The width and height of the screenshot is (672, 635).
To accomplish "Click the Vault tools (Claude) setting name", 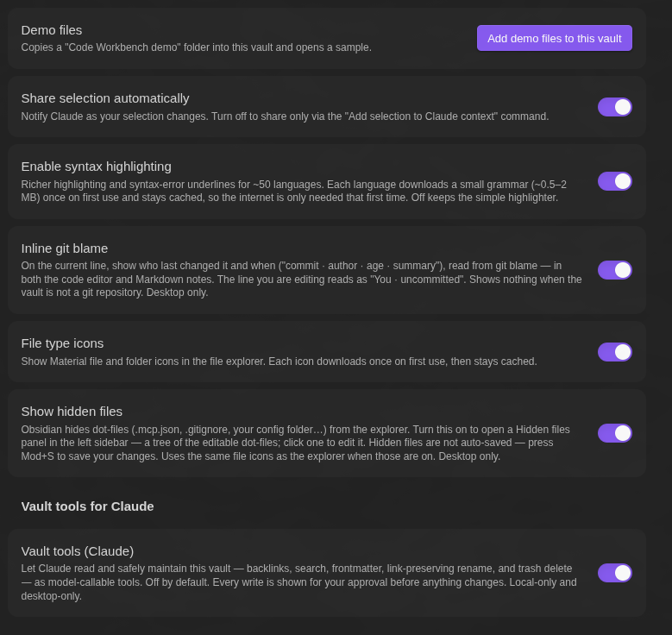I will [77, 551].
